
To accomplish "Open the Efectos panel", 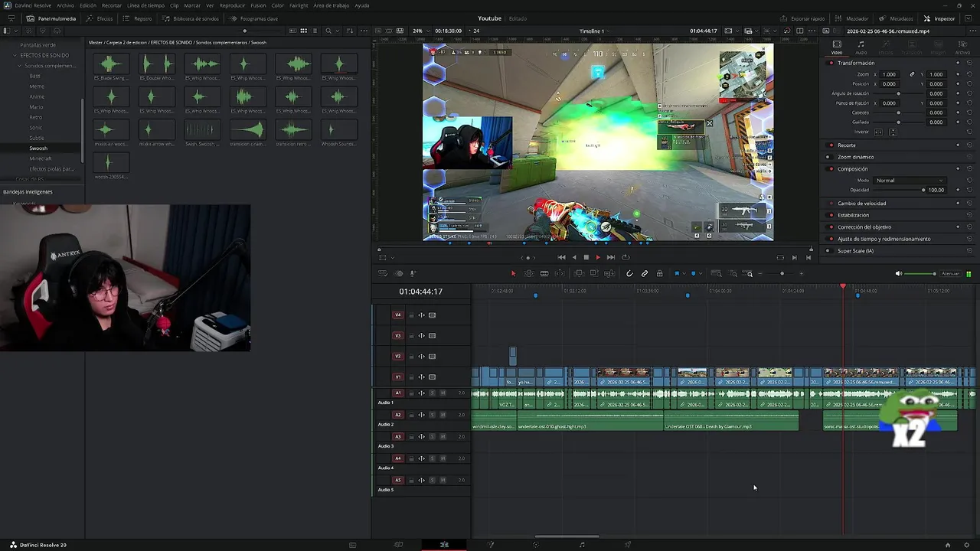I will click(x=100, y=18).
